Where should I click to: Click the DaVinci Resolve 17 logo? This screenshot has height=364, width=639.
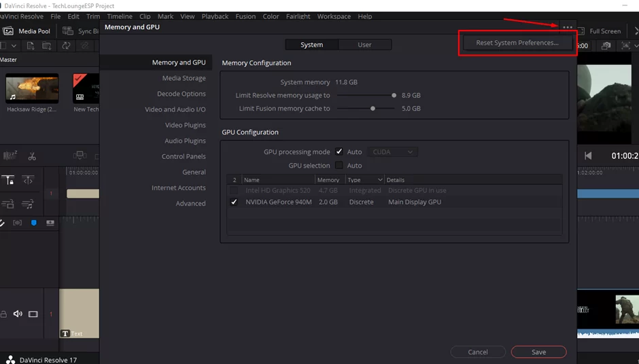pos(11,359)
